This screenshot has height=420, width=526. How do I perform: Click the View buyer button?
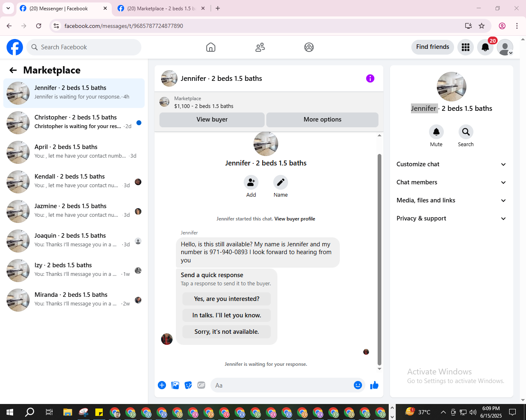tap(212, 119)
